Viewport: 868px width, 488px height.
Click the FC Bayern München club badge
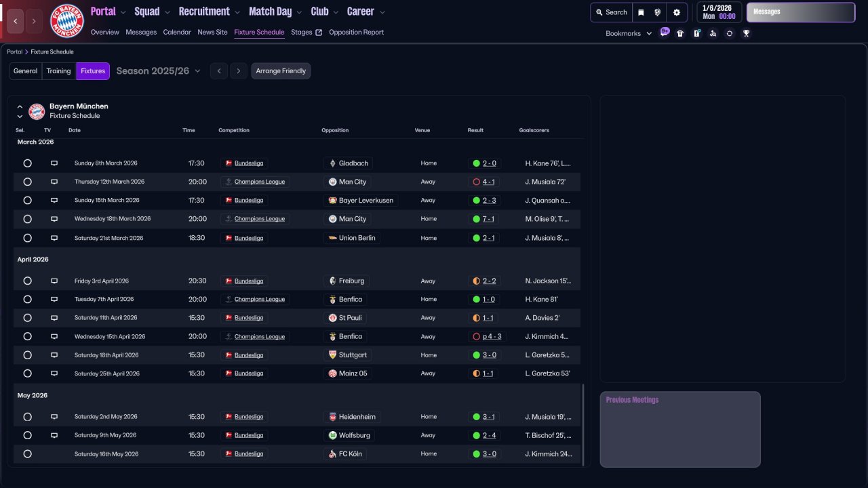[x=67, y=21]
